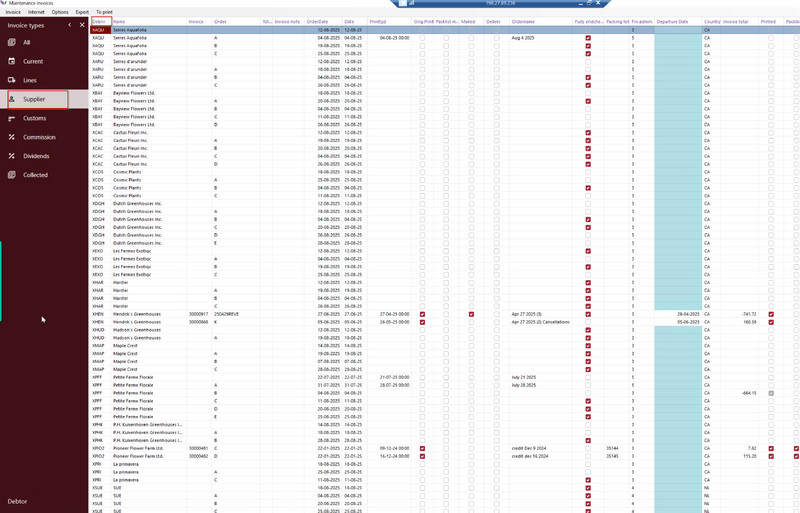Click the Commission percent icon

point(12,137)
